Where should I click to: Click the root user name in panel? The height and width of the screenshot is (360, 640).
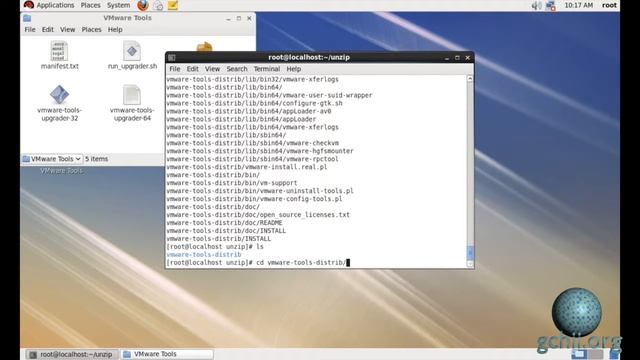pos(609,5)
